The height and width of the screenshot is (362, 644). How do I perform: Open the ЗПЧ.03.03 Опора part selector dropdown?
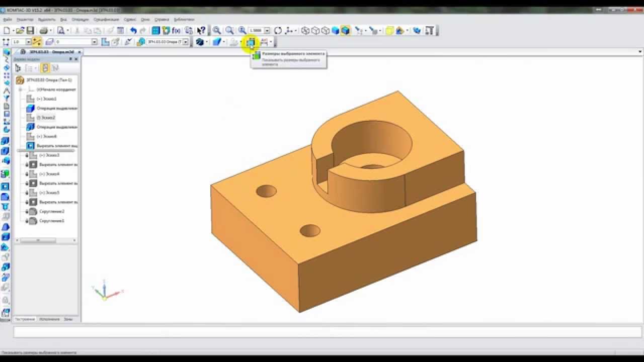[x=186, y=42]
